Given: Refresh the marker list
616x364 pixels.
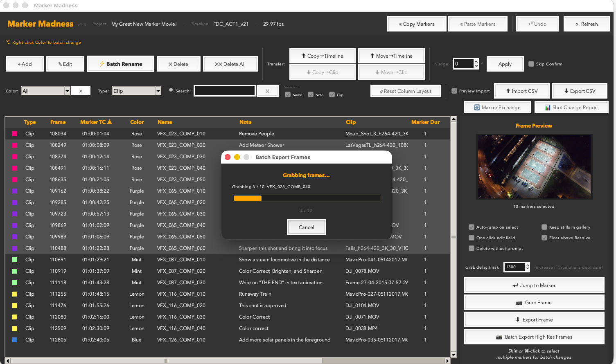Looking at the screenshot, I should pyautogui.click(x=587, y=24).
